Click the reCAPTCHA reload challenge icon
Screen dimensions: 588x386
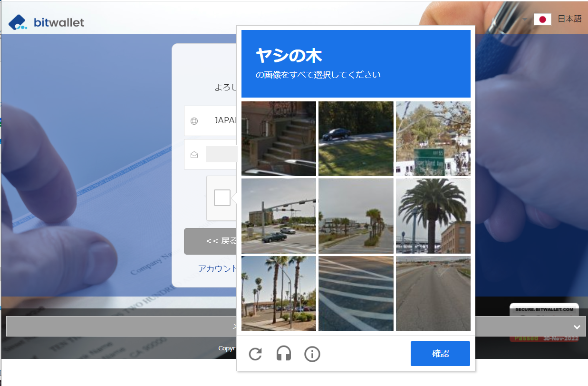[x=255, y=354]
